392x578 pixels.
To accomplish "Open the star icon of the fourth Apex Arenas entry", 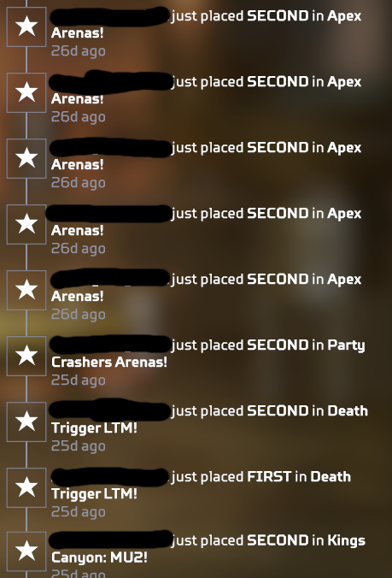I will click(x=26, y=224).
